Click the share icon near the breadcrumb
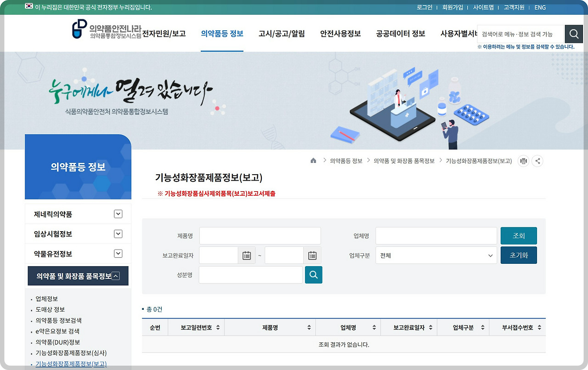Viewport: 588px width, 370px height. click(x=537, y=160)
